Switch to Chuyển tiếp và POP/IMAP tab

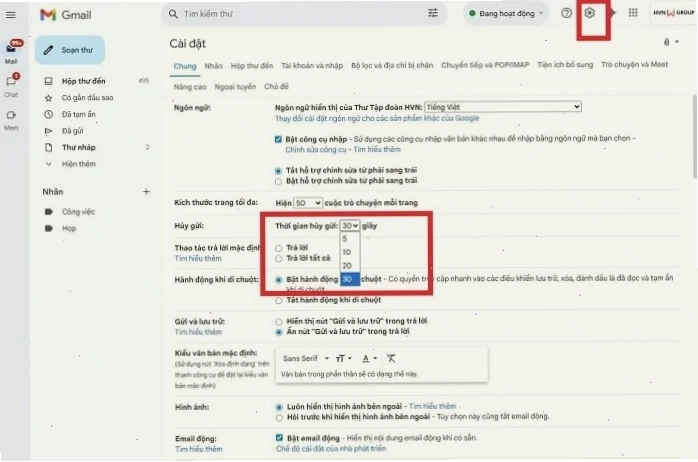tap(485, 65)
